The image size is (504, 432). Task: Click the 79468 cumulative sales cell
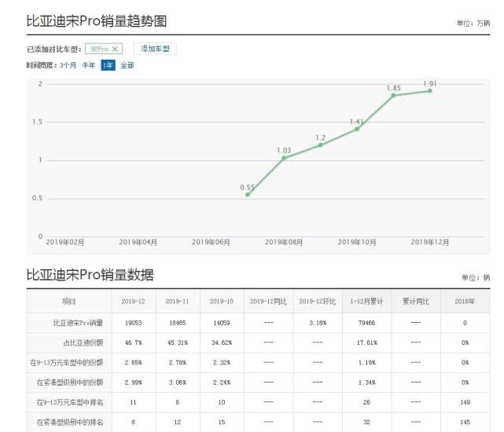366,323
